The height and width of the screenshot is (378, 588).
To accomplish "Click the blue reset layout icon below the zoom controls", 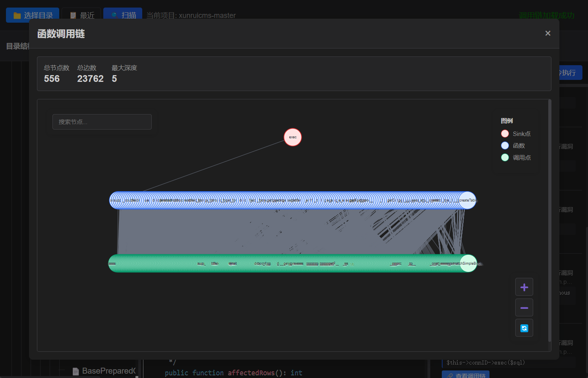I will pyautogui.click(x=524, y=328).
